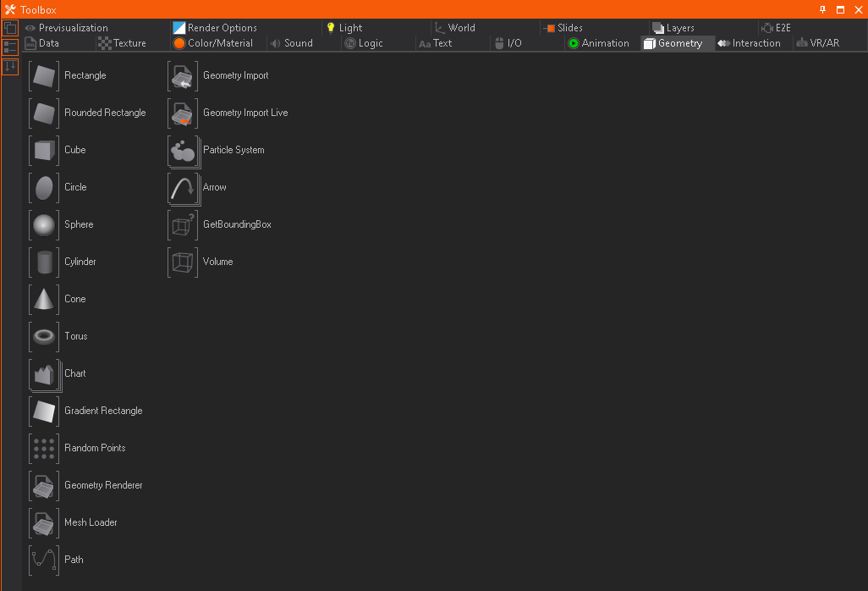868x591 pixels.
Task: Pick the Torus shape icon
Action: pos(44,336)
